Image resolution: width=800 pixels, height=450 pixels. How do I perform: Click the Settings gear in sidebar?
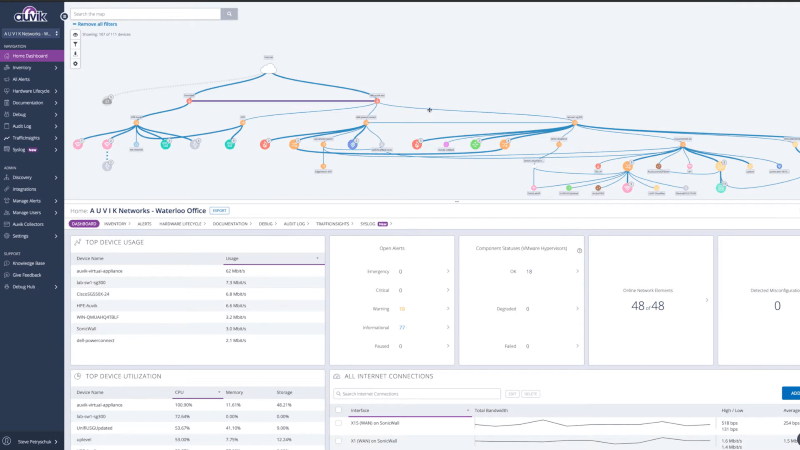click(x=7, y=236)
